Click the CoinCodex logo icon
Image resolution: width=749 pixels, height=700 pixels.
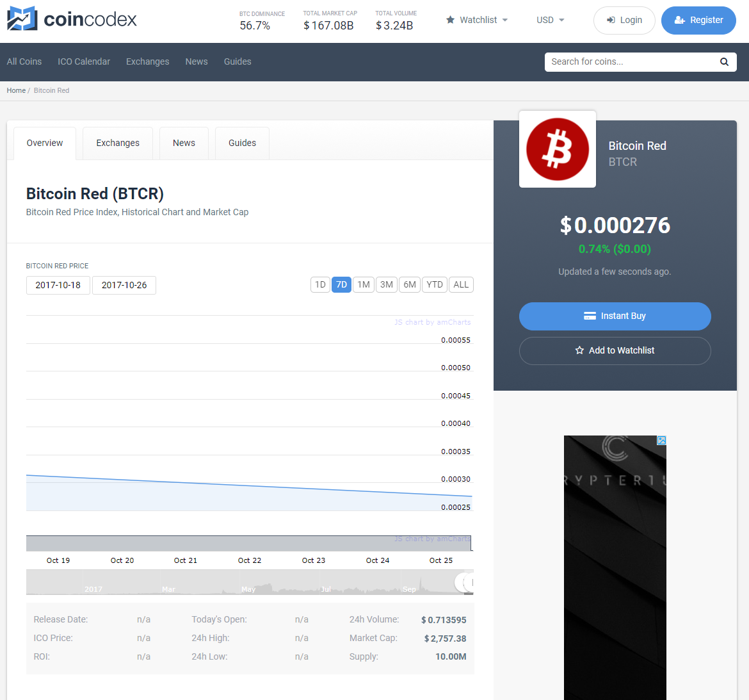point(22,19)
